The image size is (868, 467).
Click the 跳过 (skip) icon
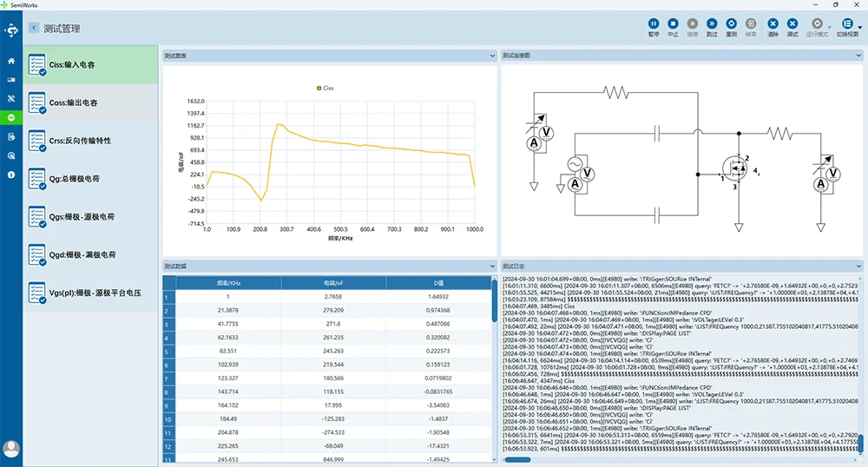click(x=712, y=23)
